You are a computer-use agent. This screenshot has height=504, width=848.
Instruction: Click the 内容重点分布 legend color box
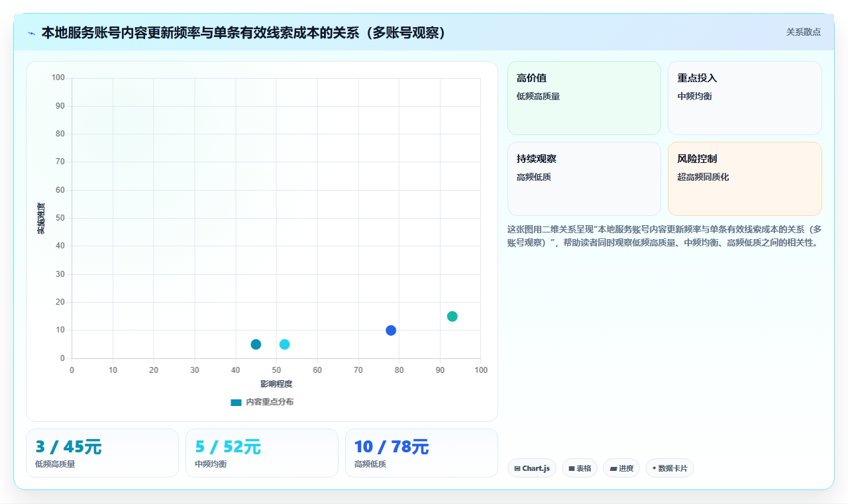[x=236, y=403]
